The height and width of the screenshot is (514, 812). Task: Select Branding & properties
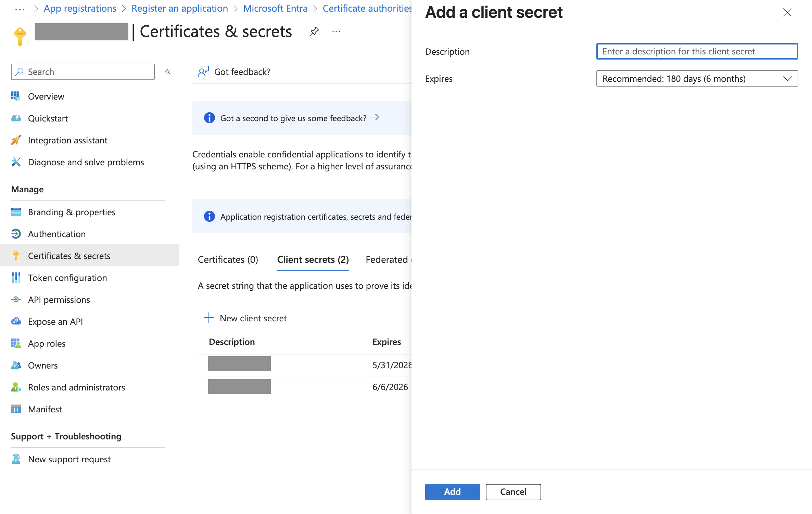tap(72, 212)
